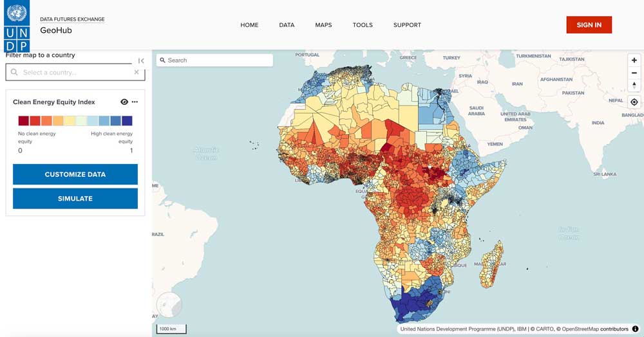
Task: Open the DATA menu
Action: (x=287, y=25)
